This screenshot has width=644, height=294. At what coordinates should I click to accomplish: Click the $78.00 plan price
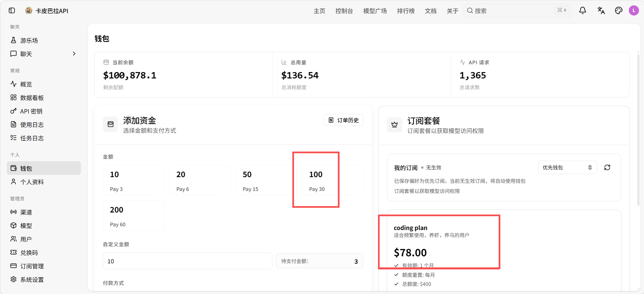[410, 253]
